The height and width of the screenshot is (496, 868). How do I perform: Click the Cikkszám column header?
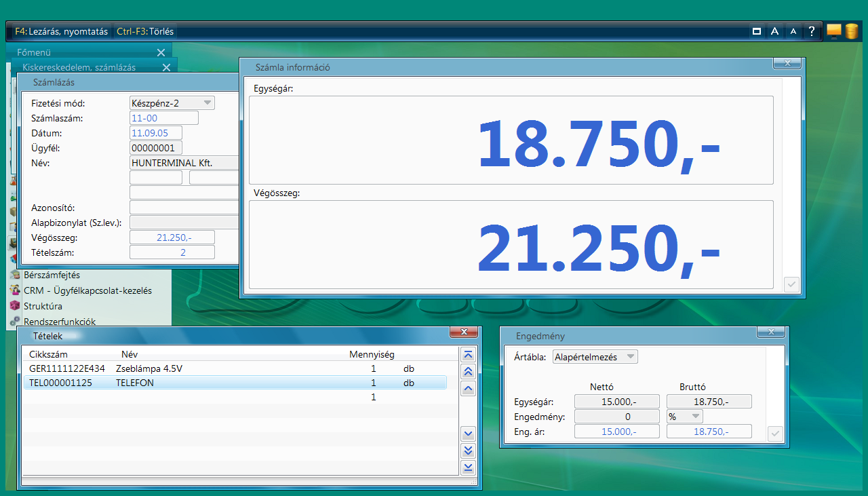tap(48, 354)
